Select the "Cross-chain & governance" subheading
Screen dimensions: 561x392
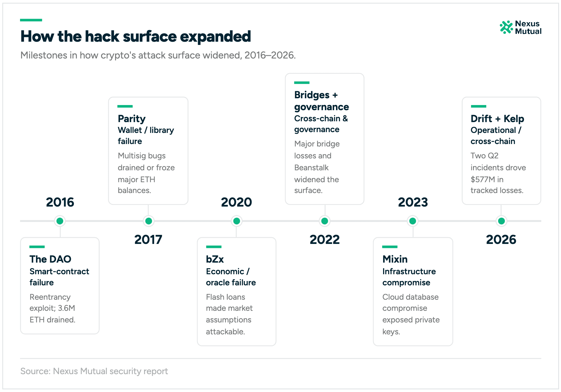[321, 124]
